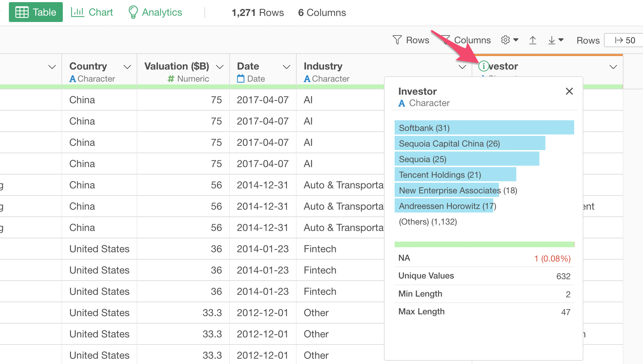Expand the Country column dropdown menu
The width and height of the screenshot is (643, 364).
coord(127,67)
